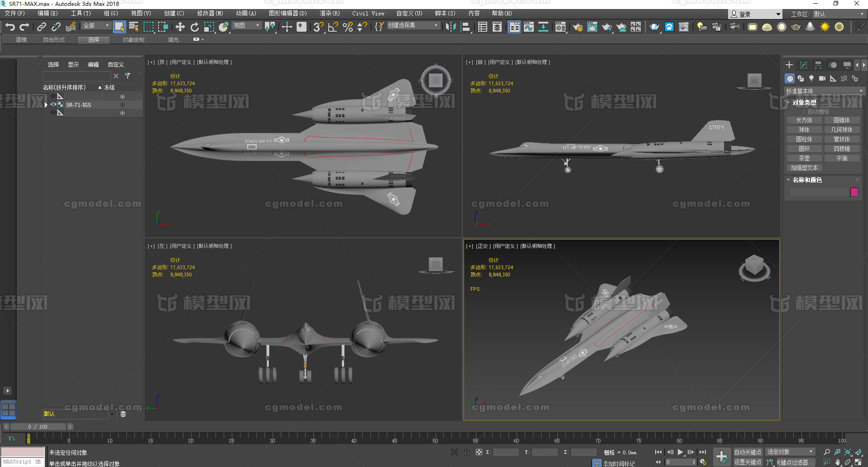Click the 设置关键点 button

[x=748, y=462]
